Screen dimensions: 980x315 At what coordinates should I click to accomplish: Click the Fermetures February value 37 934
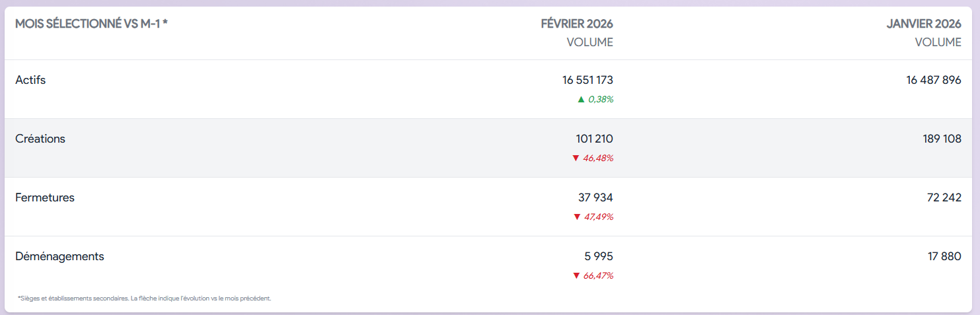click(595, 197)
